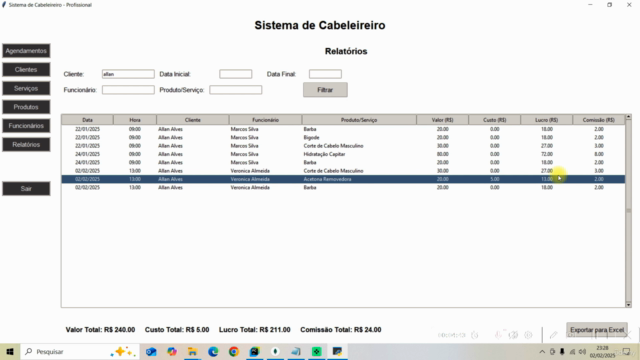Click the Data column header

(87, 120)
